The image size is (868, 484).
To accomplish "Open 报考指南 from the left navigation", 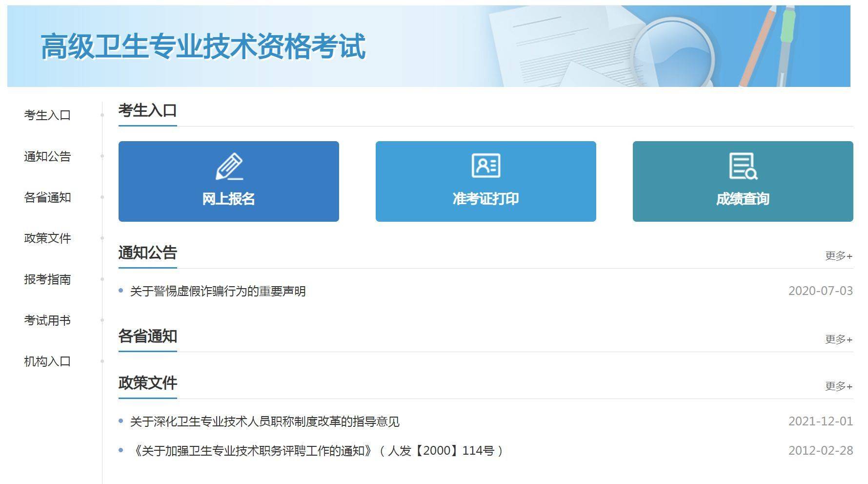I will point(47,280).
